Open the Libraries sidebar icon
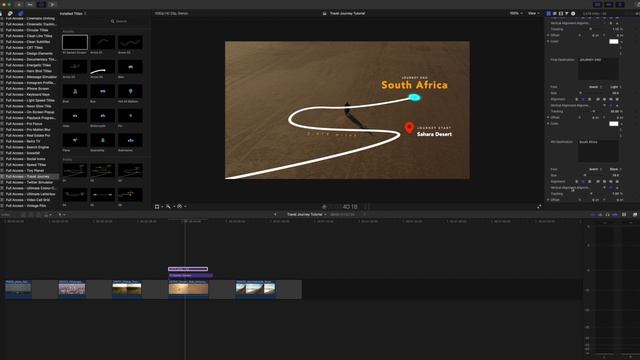This screenshot has height=360, width=640. 2,13
